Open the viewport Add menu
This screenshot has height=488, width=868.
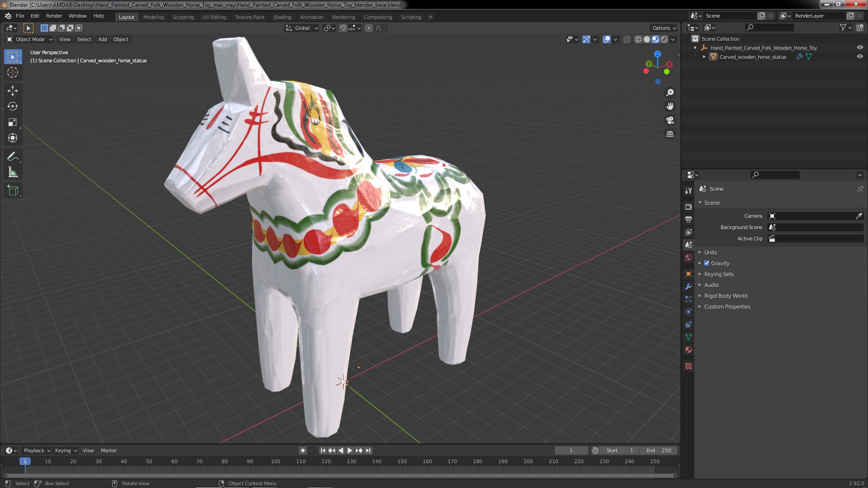103,39
